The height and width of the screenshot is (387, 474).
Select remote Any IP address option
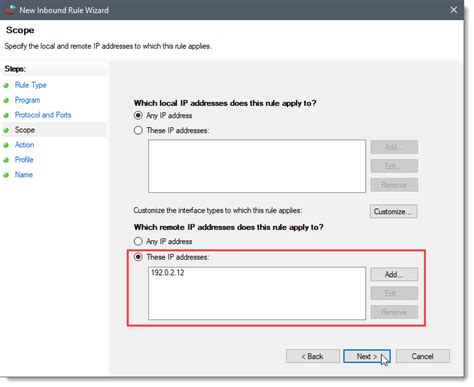click(138, 241)
